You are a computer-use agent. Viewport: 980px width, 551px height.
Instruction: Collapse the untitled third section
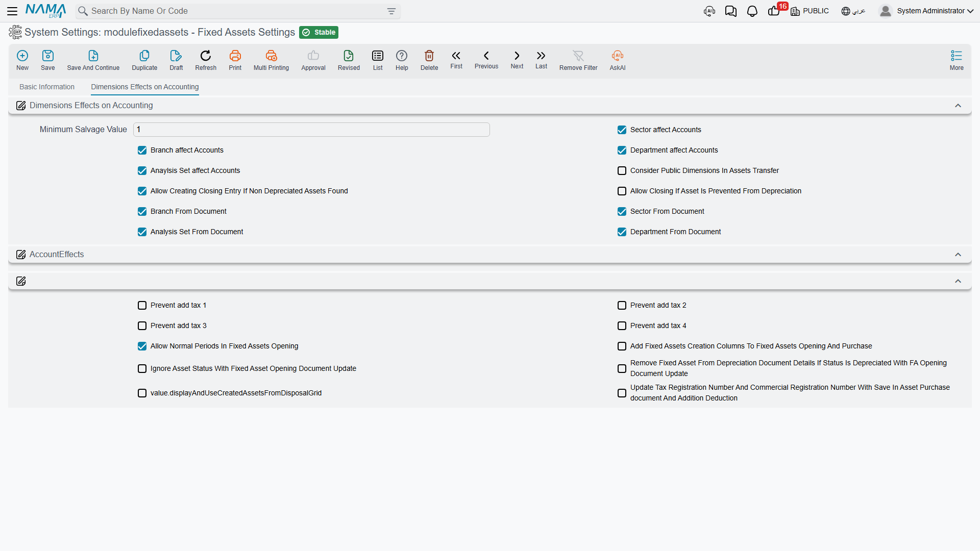point(958,281)
